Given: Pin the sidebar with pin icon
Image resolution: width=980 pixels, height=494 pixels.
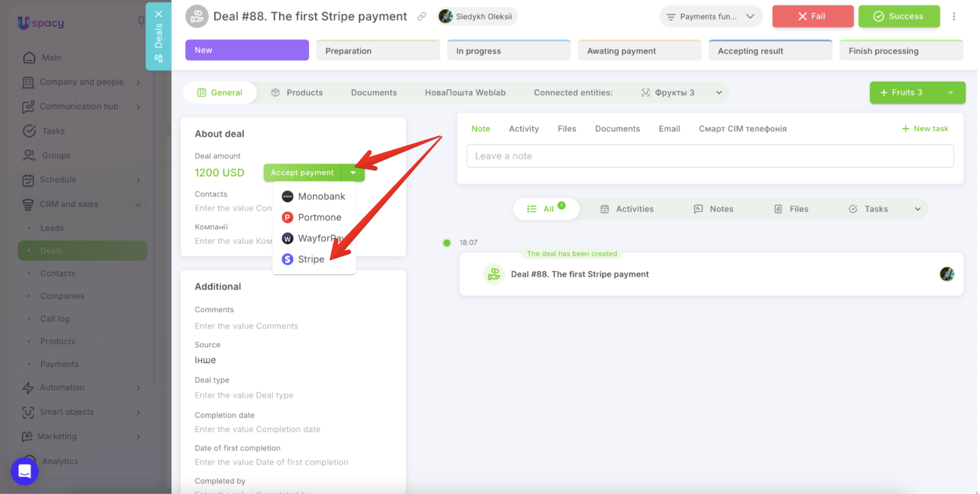Looking at the screenshot, I should point(140,21).
